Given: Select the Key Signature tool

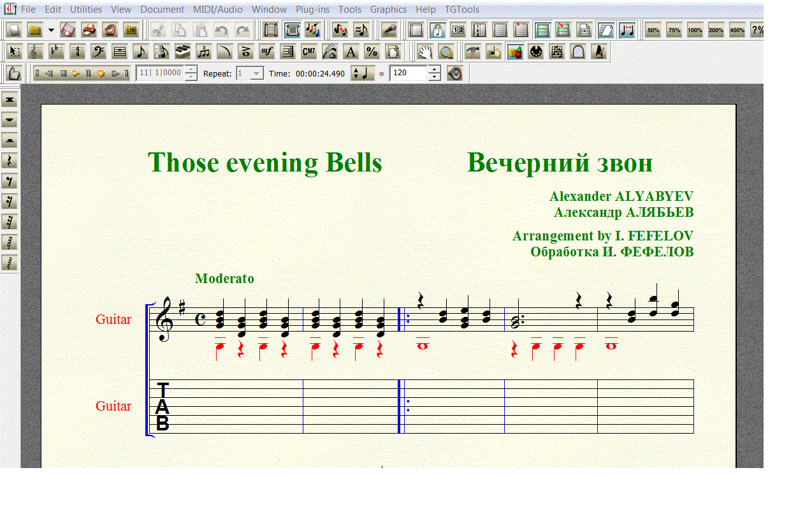Looking at the screenshot, I should 57,52.
